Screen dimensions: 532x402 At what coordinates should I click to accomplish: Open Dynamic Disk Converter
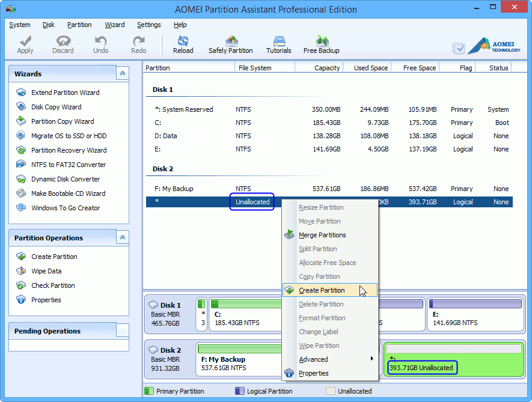coord(66,179)
